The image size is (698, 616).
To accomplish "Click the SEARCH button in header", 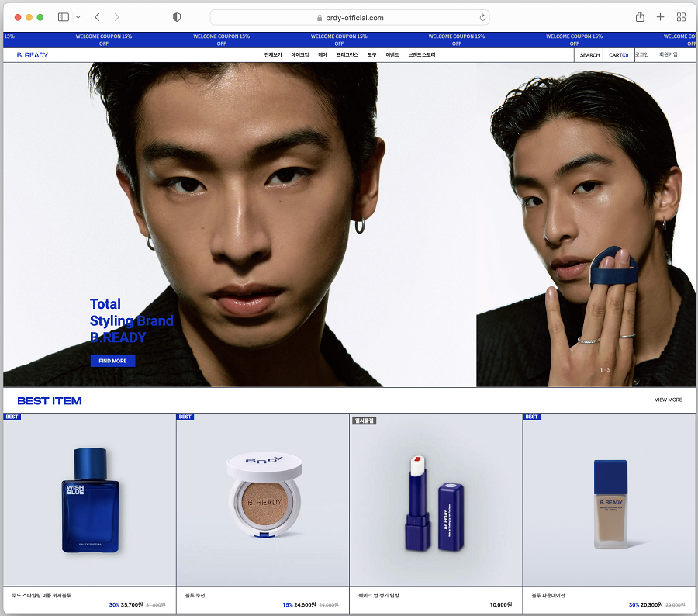I will coord(589,55).
